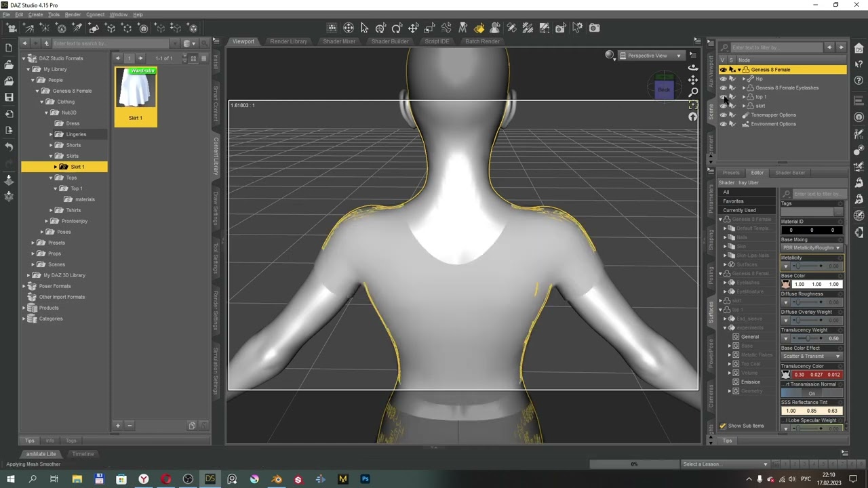
Task: Select the Favorites filter in Surfaces
Action: [733, 201]
